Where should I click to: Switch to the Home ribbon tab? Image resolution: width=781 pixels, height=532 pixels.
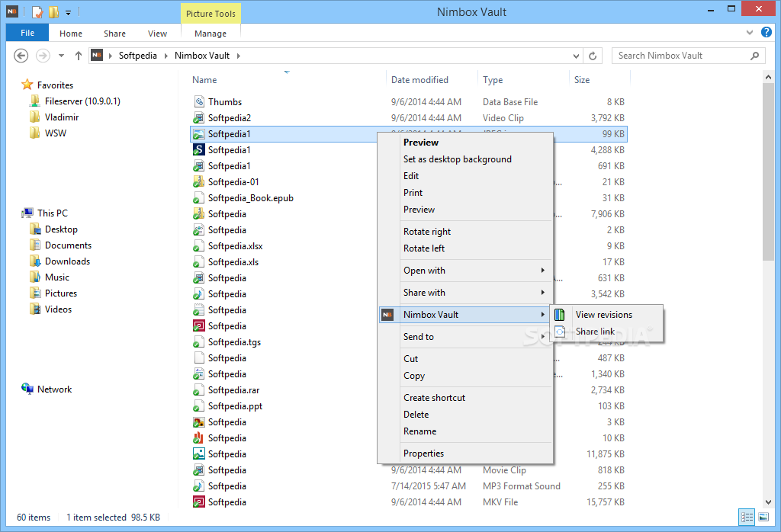71,34
